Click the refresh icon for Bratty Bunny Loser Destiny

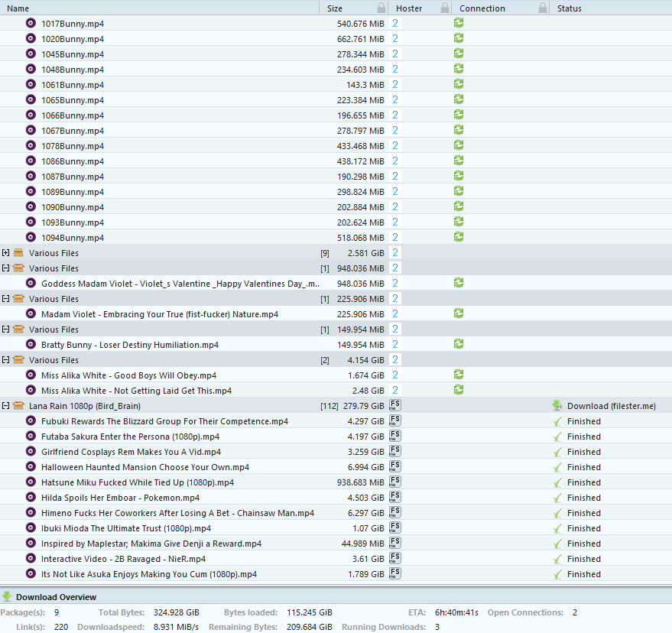coord(459,344)
